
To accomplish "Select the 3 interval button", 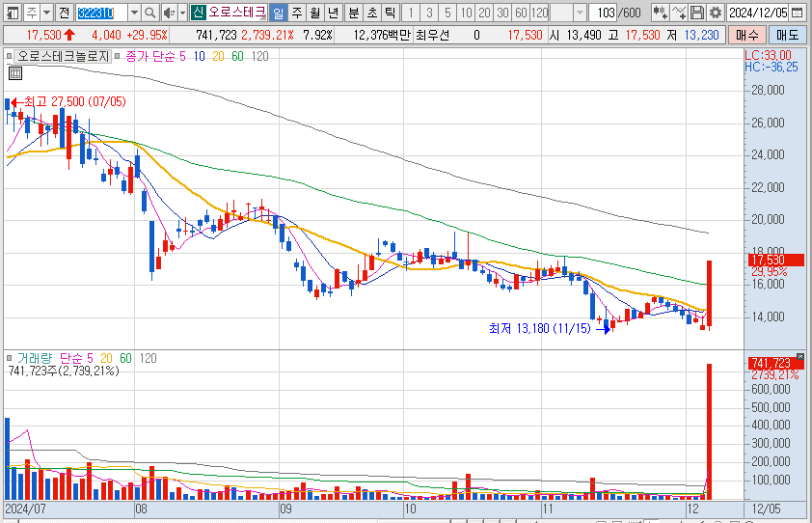I will pos(429,13).
